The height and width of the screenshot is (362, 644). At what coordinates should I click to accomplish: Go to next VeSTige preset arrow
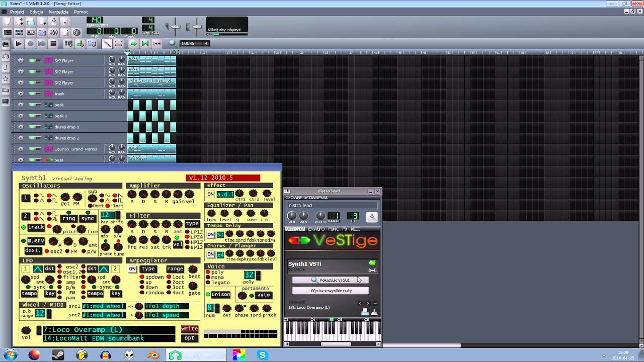368,303
